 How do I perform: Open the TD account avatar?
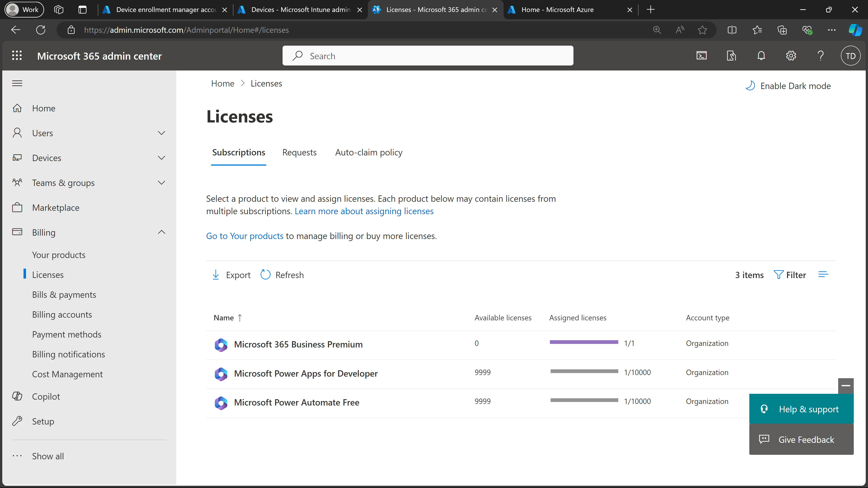click(850, 56)
